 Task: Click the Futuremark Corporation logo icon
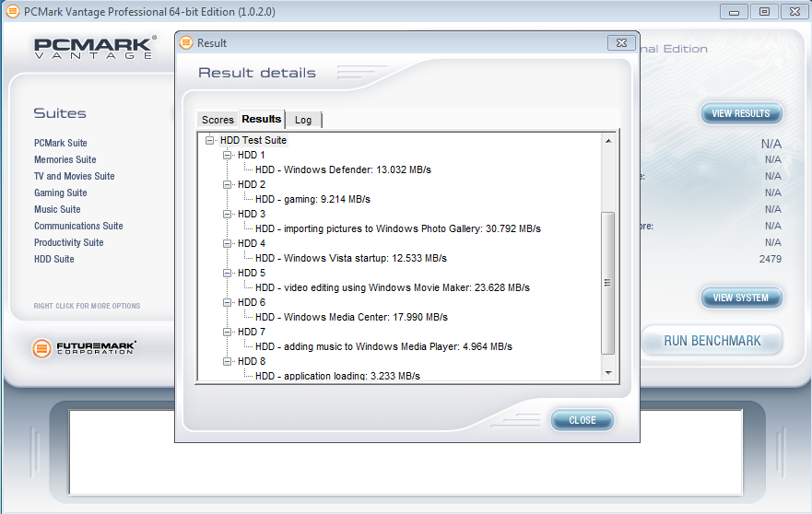coord(42,348)
